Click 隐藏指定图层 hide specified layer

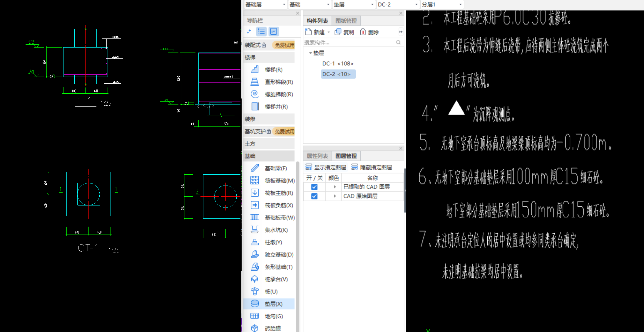372,167
